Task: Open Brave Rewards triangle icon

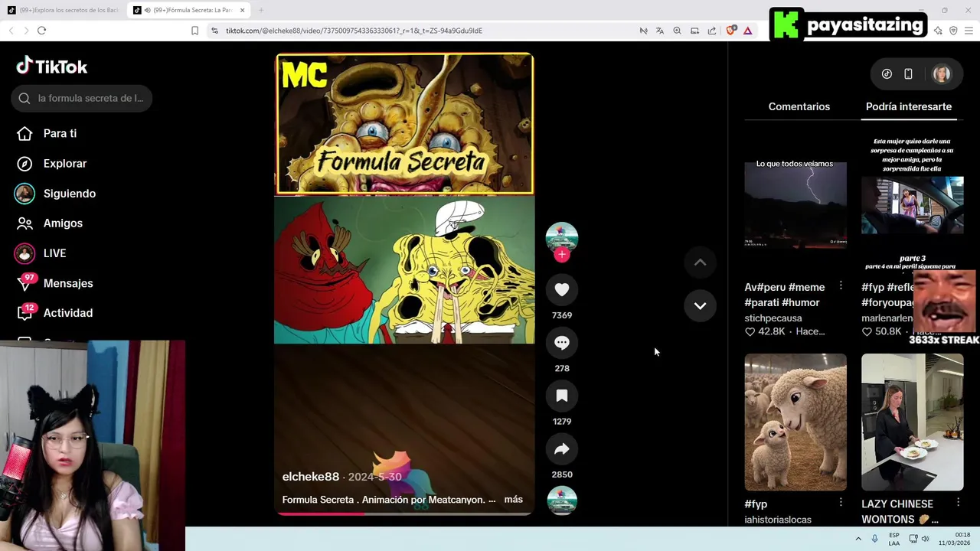Action: click(x=748, y=31)
